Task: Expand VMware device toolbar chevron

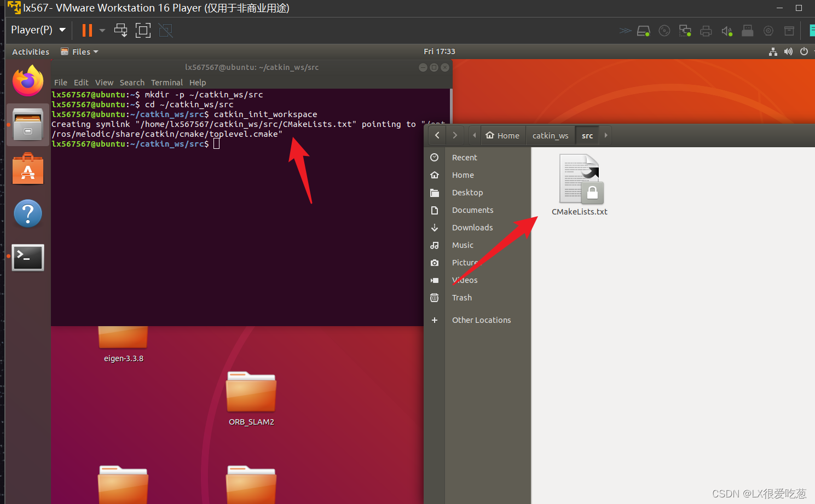Action: [625, 31]
